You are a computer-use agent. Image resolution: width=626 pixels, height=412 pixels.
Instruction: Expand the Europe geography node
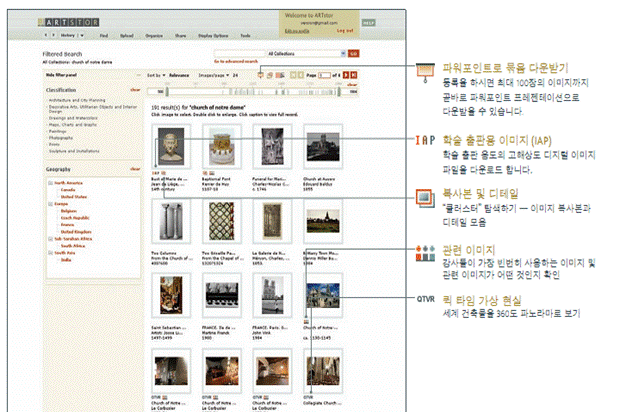click(x=52, y=201)
